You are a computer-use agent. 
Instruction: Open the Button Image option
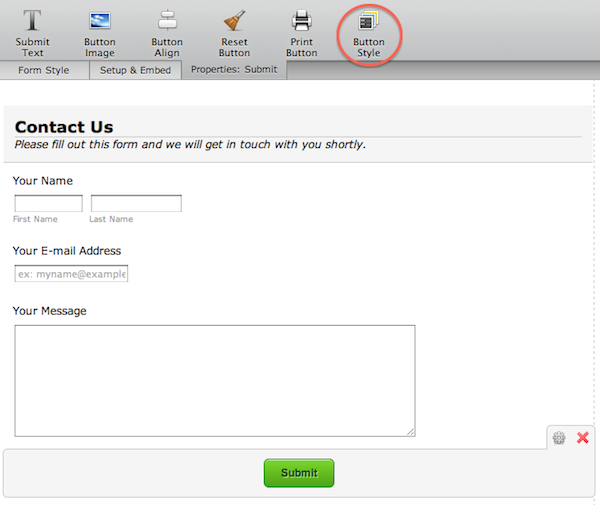click(x=99, y=21)
